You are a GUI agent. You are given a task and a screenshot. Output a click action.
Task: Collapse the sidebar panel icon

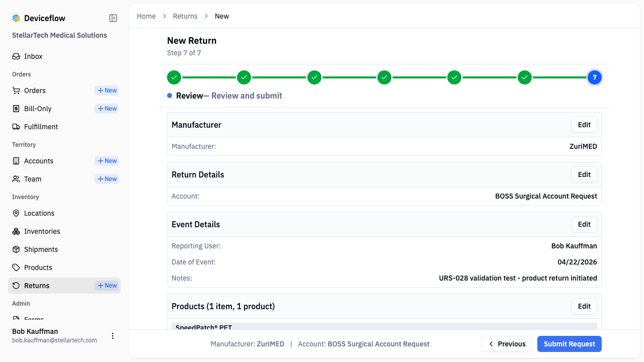[x=113, y=18]
